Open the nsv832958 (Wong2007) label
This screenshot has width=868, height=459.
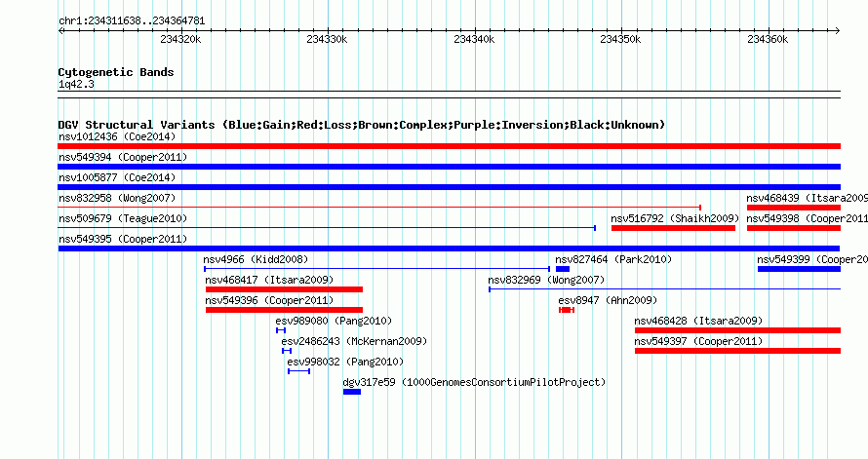[117, 198]
